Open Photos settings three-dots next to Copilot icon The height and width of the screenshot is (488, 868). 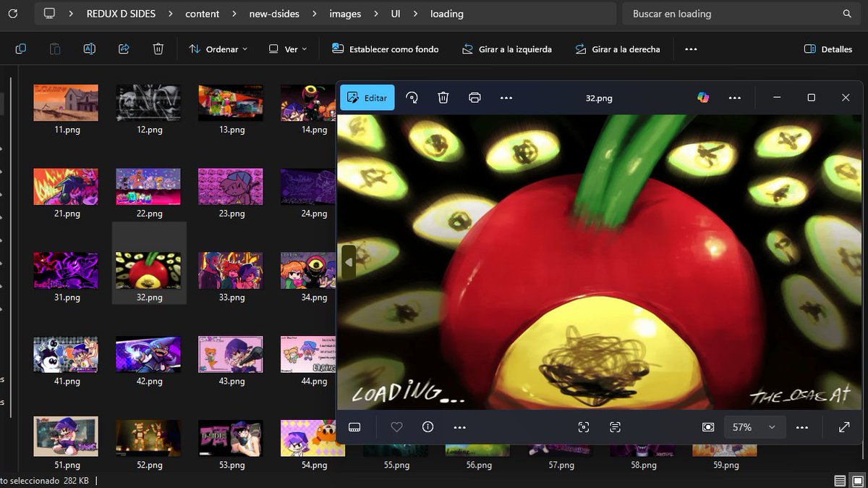click(x=735, y=98)
